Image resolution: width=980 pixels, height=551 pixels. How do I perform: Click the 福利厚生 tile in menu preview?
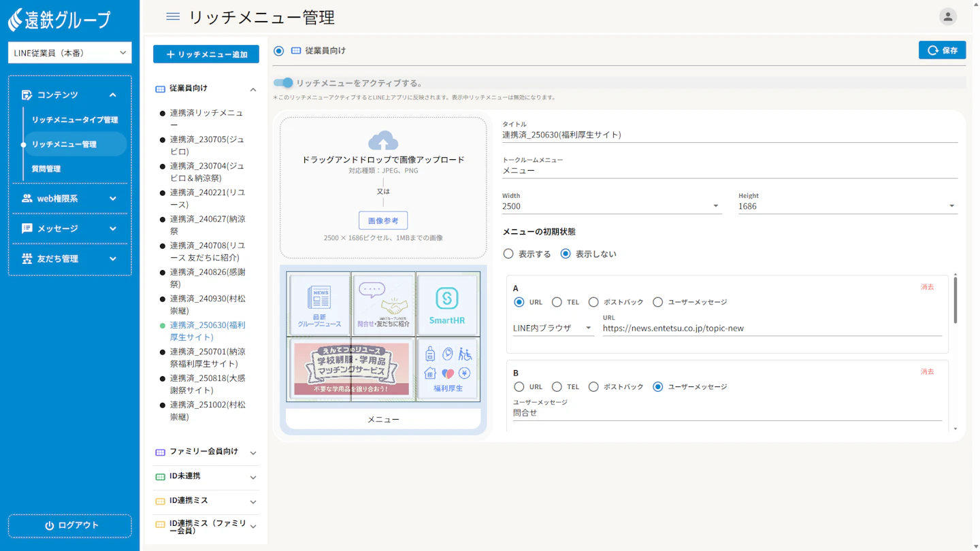447,370
